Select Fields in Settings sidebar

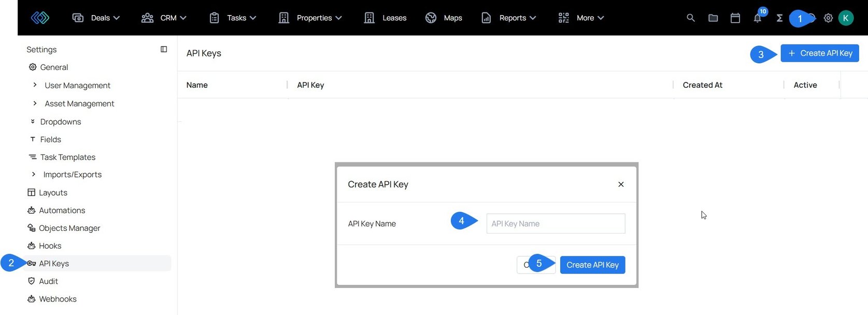tap(51, 139)
